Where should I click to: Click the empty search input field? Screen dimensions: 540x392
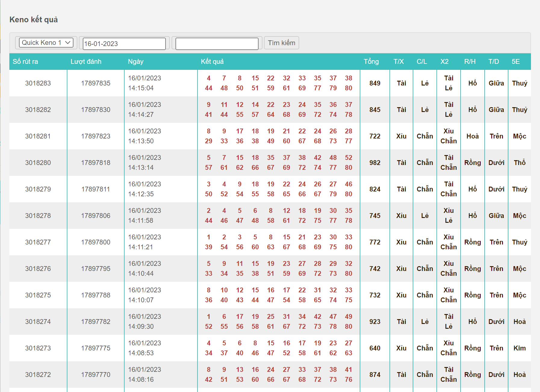217,44
